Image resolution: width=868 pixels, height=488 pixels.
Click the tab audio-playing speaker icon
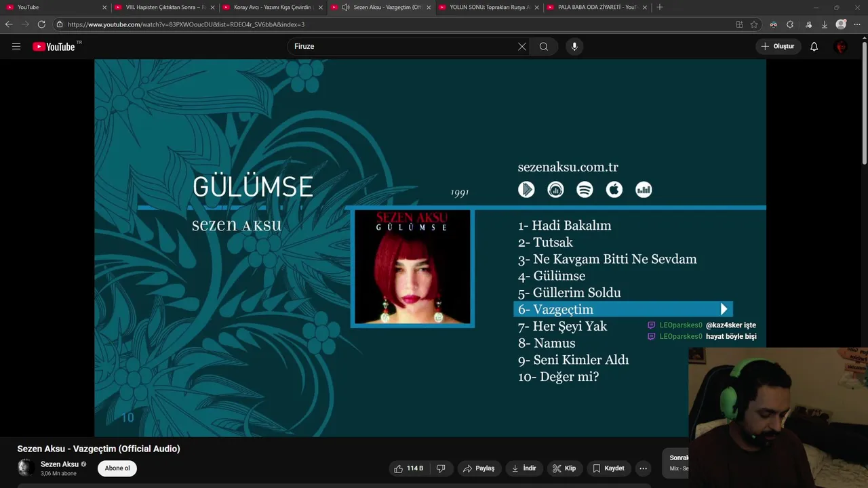tap(345, 7)
